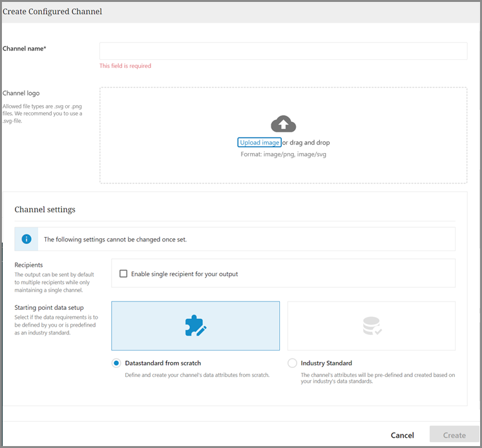The height and width of the screenshot is (448, 482).
Task: Click the 'Channel logo' label
Action: tap(21, 94)
